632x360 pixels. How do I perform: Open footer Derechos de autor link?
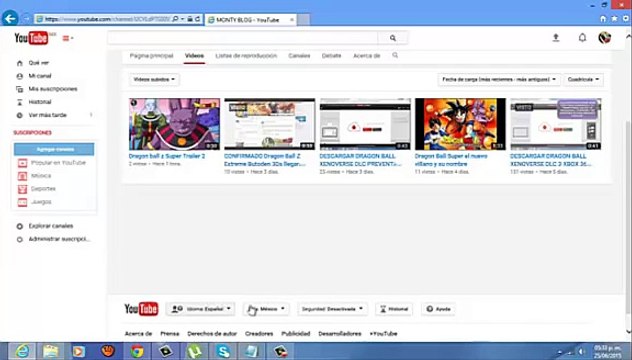click(x=212, y=334)
